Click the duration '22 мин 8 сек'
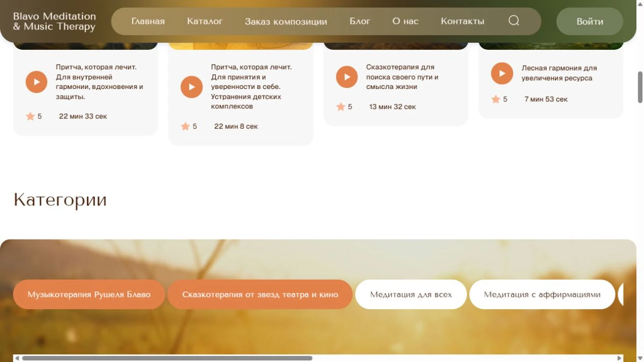Screen dimensions: 644x362 236,126
